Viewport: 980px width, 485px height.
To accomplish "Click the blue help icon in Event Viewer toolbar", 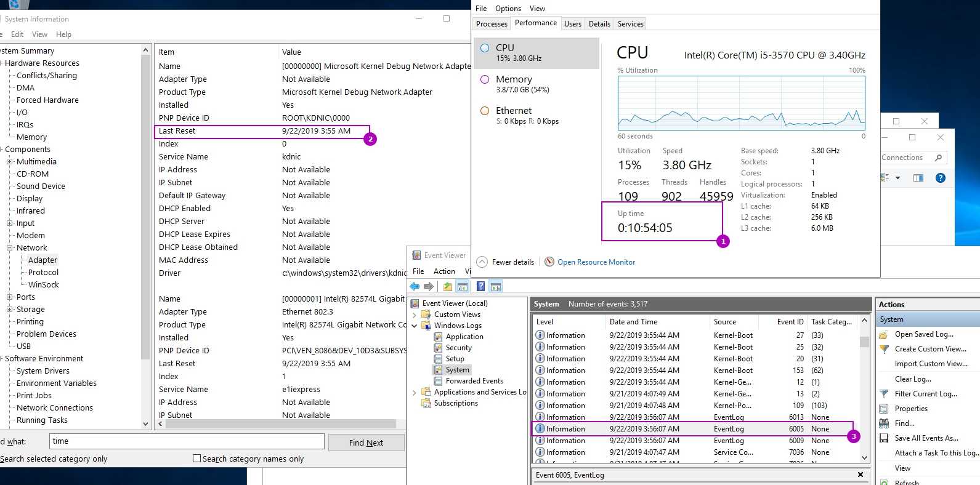I will point(480,286).
